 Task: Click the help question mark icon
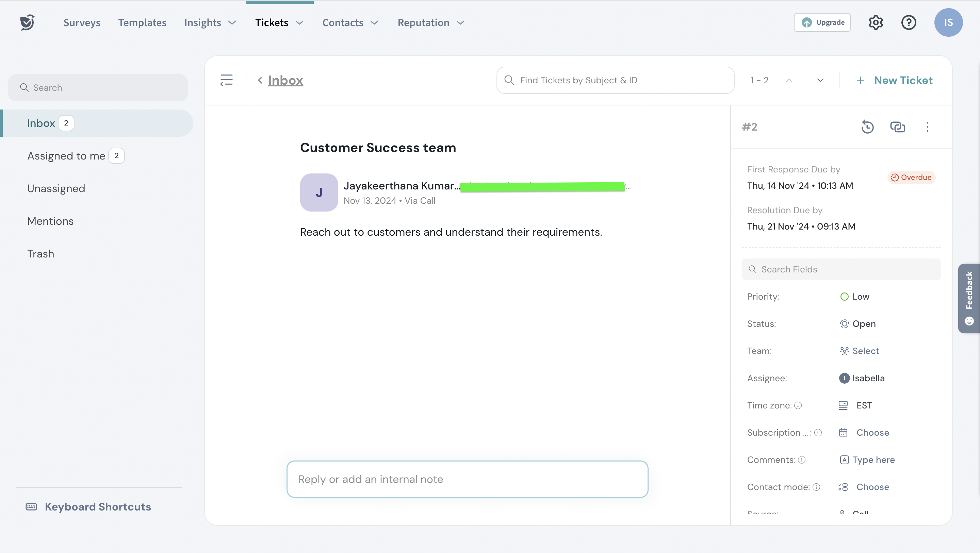coord(909,22)
